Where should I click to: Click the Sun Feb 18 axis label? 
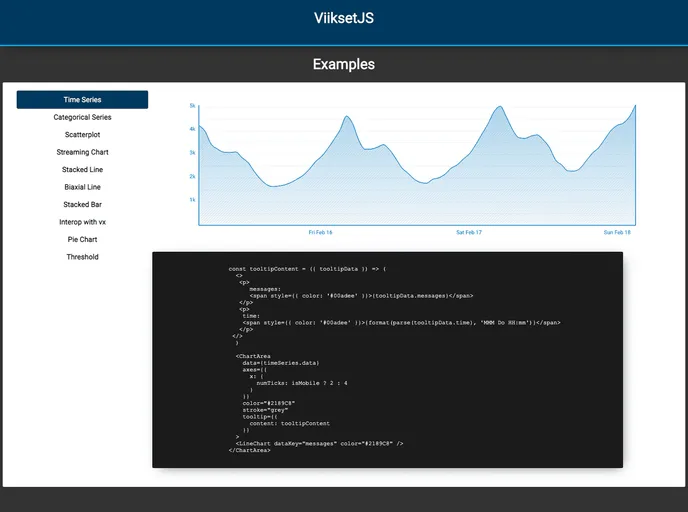tap(617, 233)
